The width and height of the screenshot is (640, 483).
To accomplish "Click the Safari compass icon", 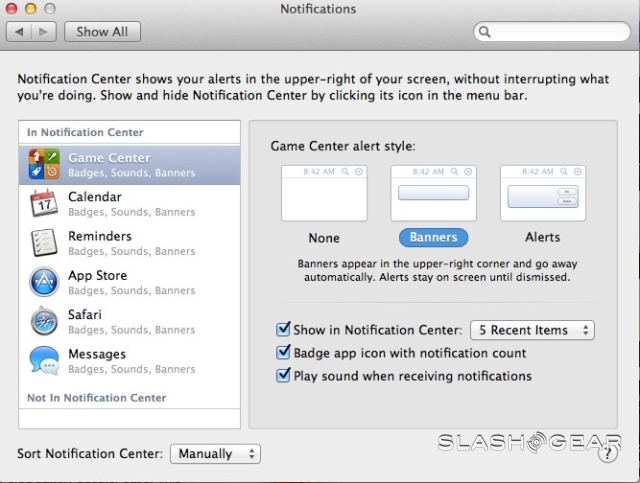I will [43, 321].
